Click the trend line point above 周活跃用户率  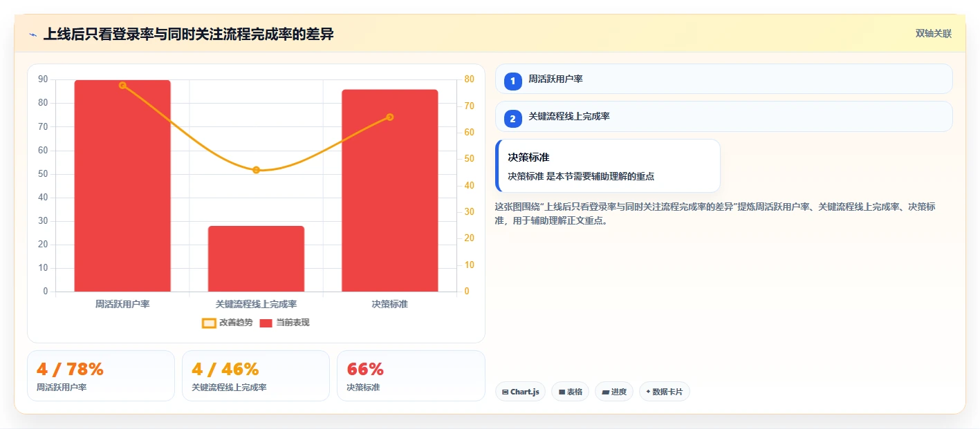pos(122,86)
